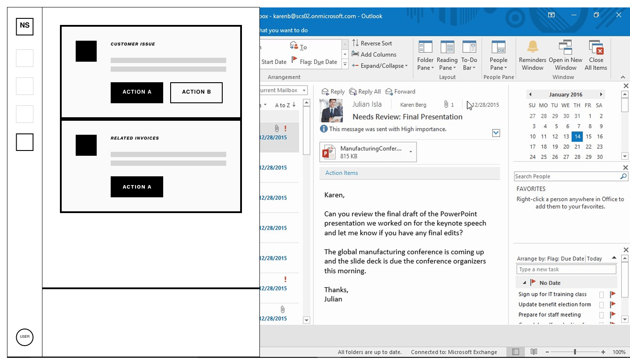Image resolution: width=630 pixels, height=364 pixels.
Task: Click ACTION B in Customer Issue card
Action: coord(196,92)
